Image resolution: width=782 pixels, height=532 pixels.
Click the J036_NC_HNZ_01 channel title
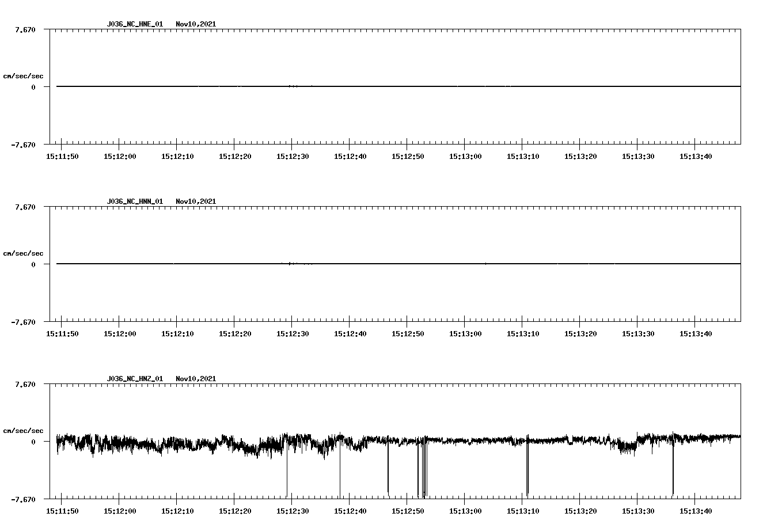(x=135, y=379)
